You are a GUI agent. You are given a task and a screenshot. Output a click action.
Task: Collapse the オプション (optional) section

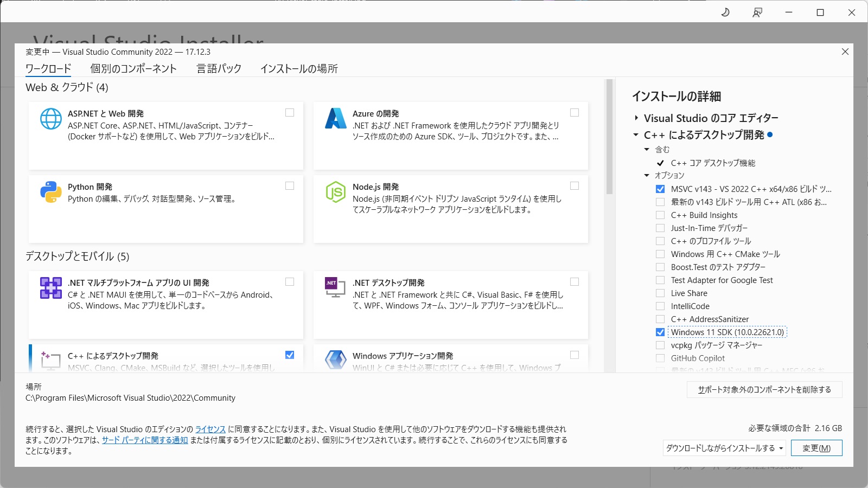647,176
